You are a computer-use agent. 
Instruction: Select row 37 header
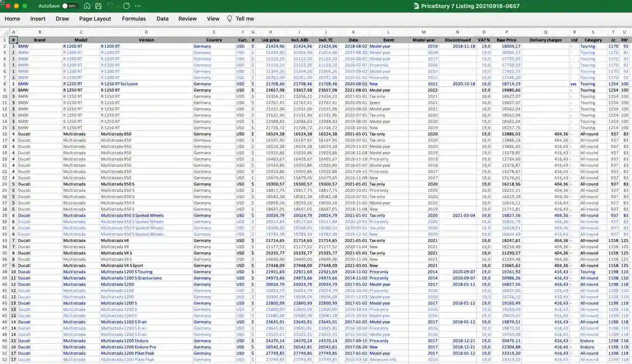coord(5,266)
